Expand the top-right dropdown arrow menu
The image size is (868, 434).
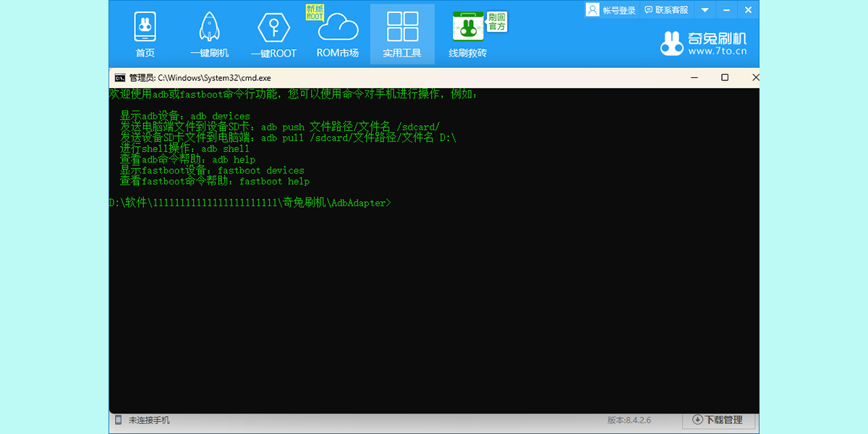point(705,10)
